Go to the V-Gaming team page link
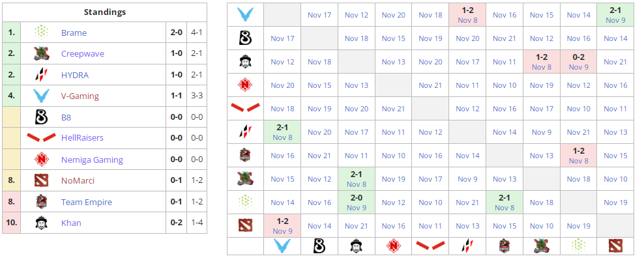The image size is (644, 265). 80,96
